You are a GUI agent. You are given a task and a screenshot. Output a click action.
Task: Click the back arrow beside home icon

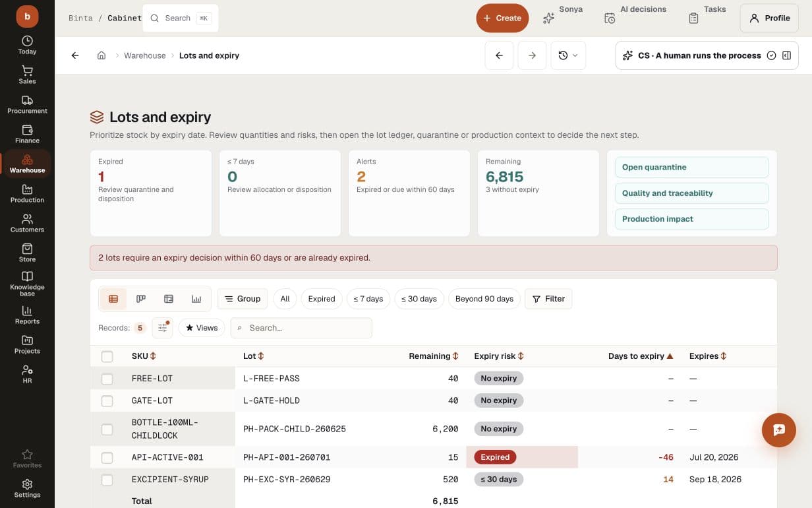[75, 55]
